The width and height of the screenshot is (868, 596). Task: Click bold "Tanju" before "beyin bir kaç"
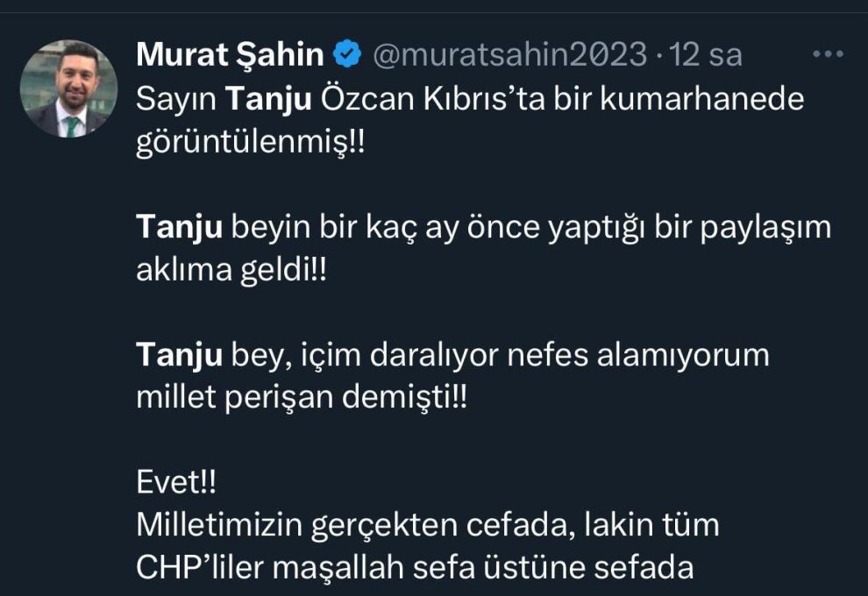tap(179, 228)
